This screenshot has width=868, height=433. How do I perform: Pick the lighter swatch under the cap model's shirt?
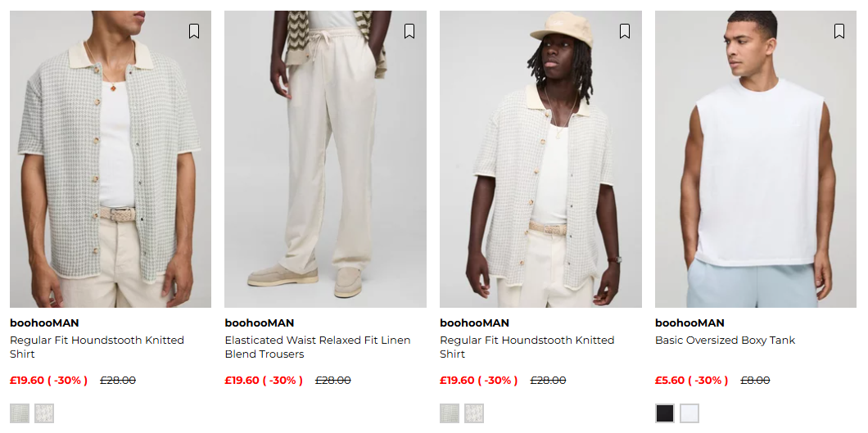click(x=474, y=413)
